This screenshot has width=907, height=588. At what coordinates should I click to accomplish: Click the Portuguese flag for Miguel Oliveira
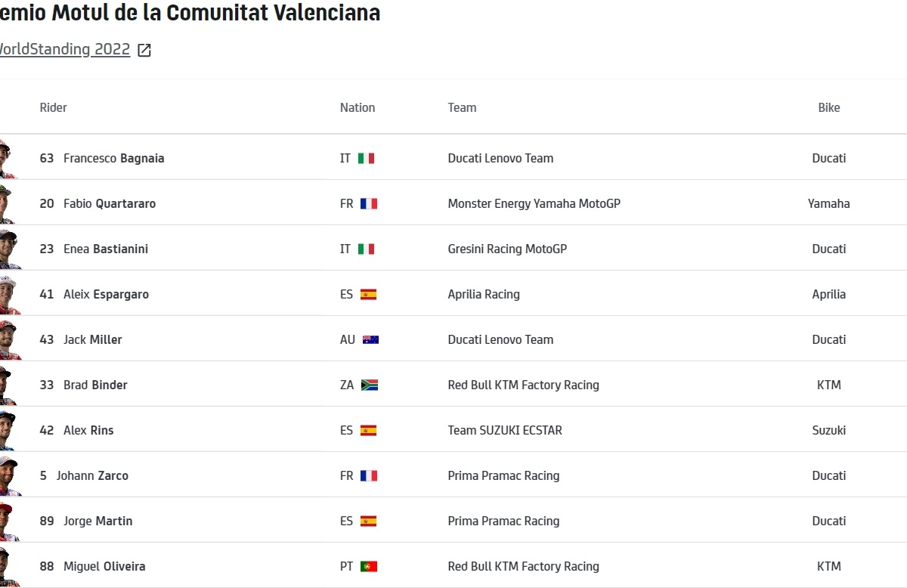click(369, 567)
